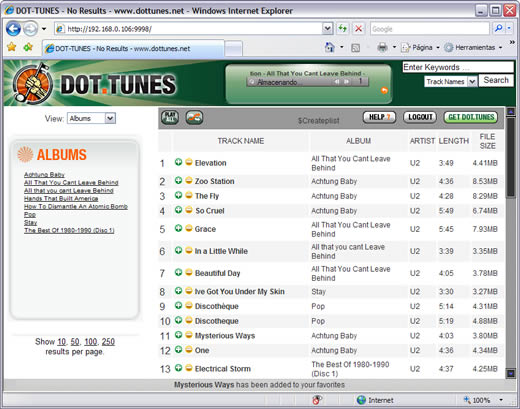Viewport: 520px width, 409px height.
Task: Show 10 results per page
Action: [x=61, y=342]
